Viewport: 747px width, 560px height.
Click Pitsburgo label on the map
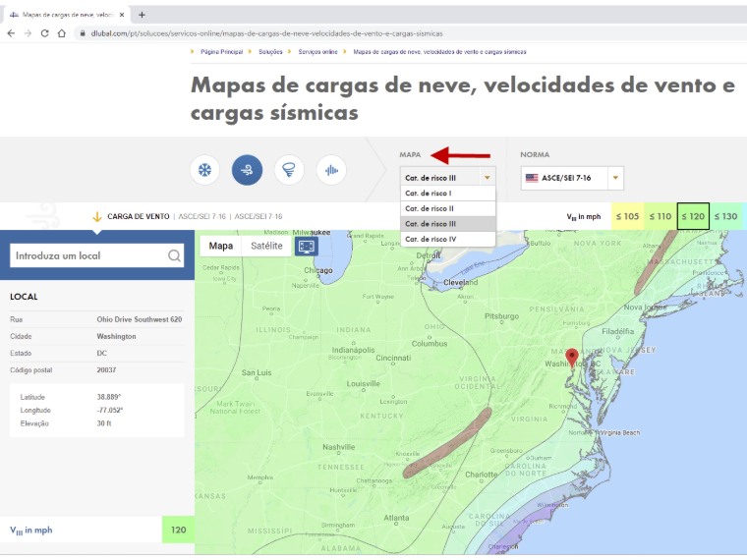501,316
